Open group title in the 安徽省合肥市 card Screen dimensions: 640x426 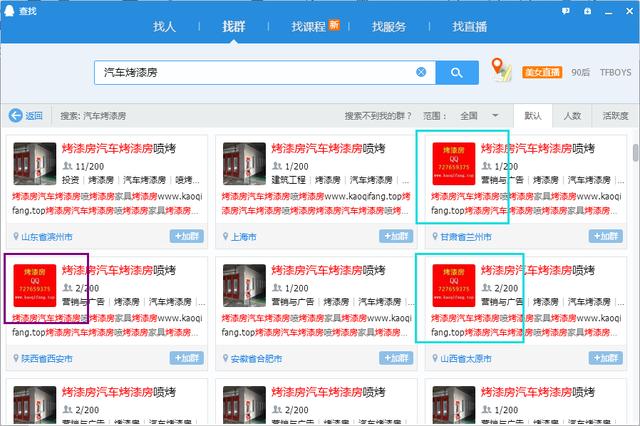pyautogui.click(x=328, y=270)
